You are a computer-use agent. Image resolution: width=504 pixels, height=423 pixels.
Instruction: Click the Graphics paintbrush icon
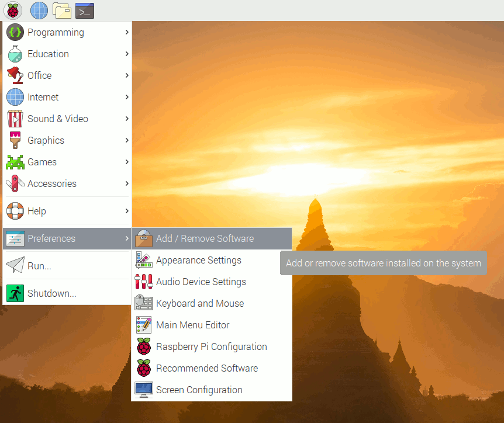(15, 140)
